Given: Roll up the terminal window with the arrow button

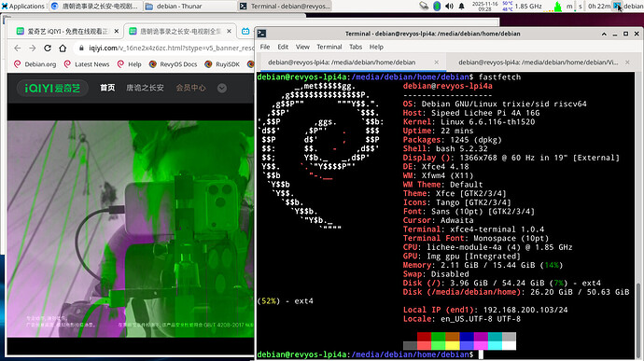Looking at the screenshot, I should click(x=604, y=34).
